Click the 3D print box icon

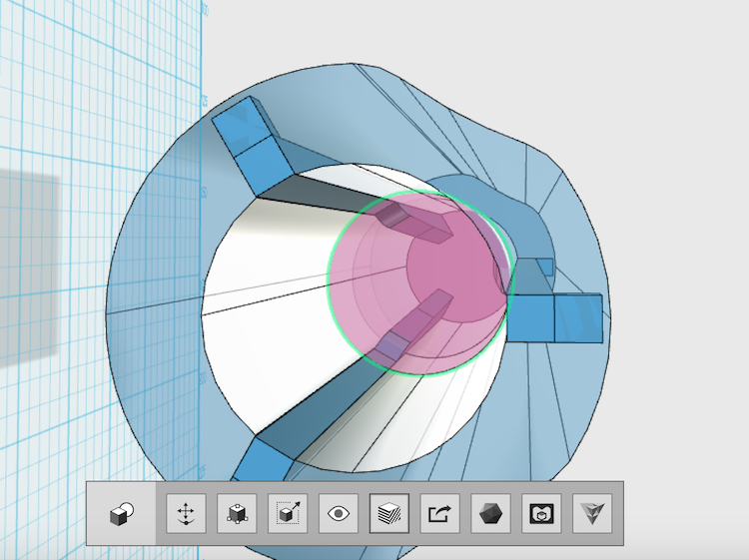point(541,514)
